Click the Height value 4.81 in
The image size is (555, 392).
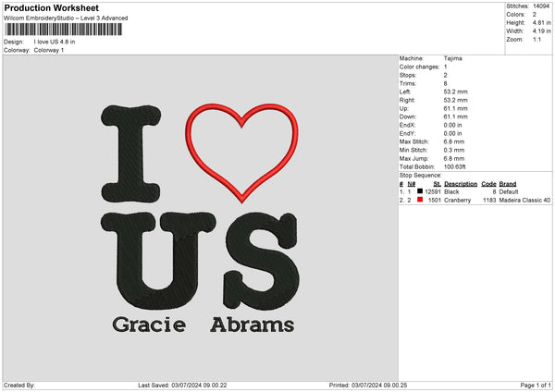point(541,22)
